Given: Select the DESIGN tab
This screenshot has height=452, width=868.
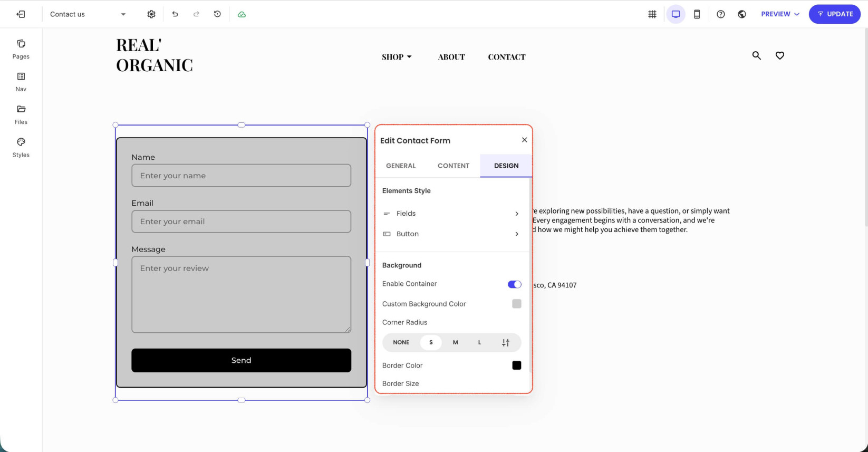Looking at the screenshot, I should click(x=506, y=166).
